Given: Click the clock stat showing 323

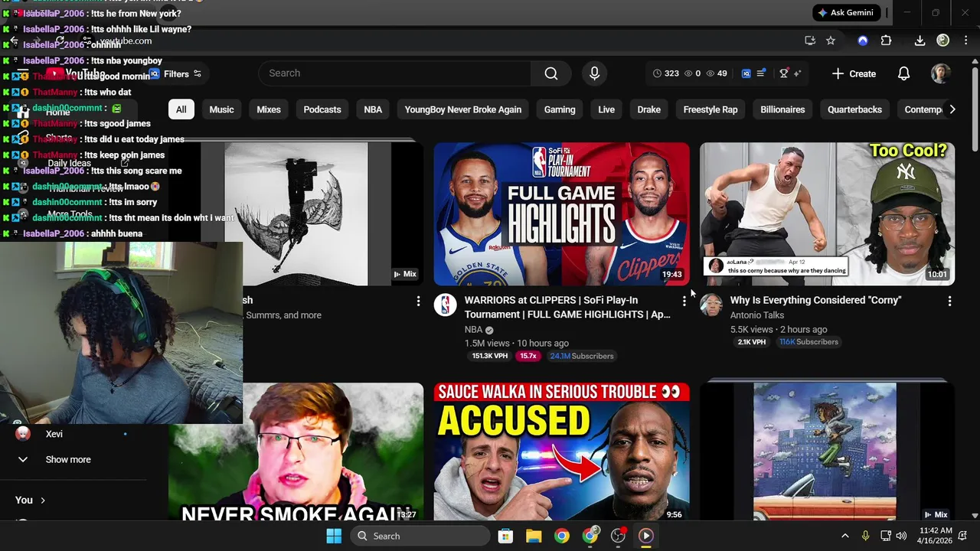Looking at the screenshot, I should (x=665, y=73).
